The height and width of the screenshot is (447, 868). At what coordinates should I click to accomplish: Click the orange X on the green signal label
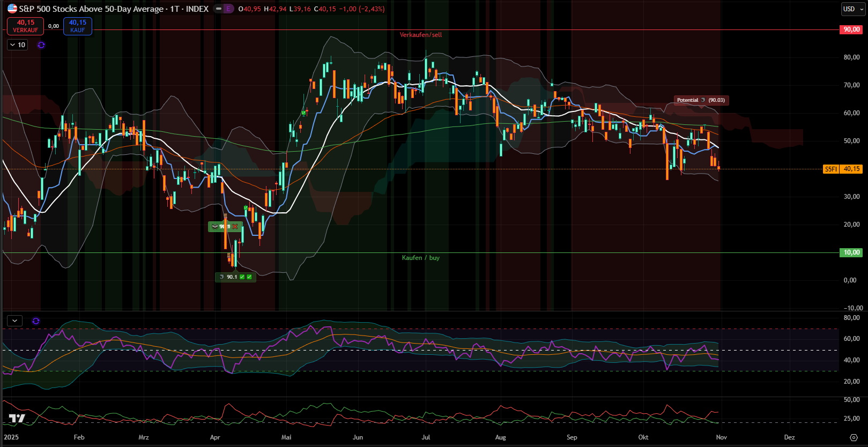[x=235, y=227]
